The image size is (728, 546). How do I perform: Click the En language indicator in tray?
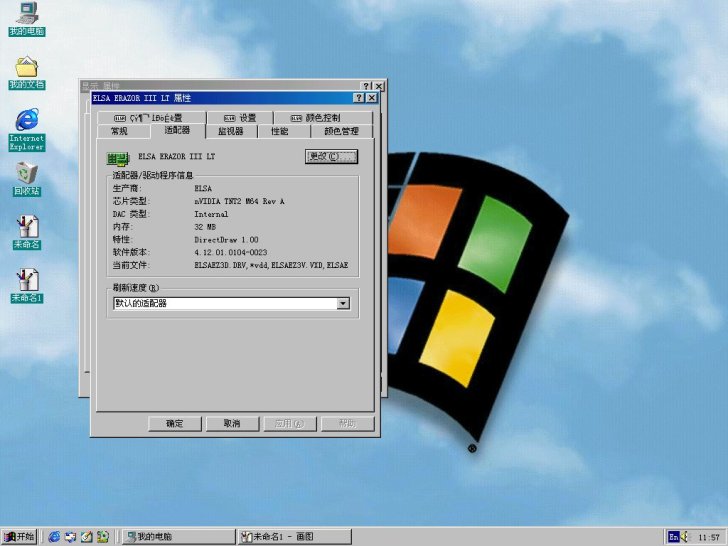[674, 537]
